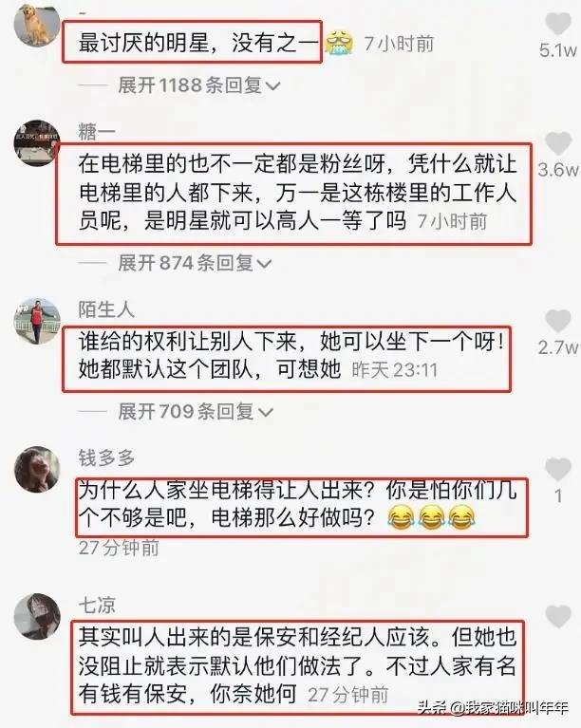The image size is (581, 728).
Task: Select 钱多多's comment about 电梯
Action: click(x=297, y=504)
